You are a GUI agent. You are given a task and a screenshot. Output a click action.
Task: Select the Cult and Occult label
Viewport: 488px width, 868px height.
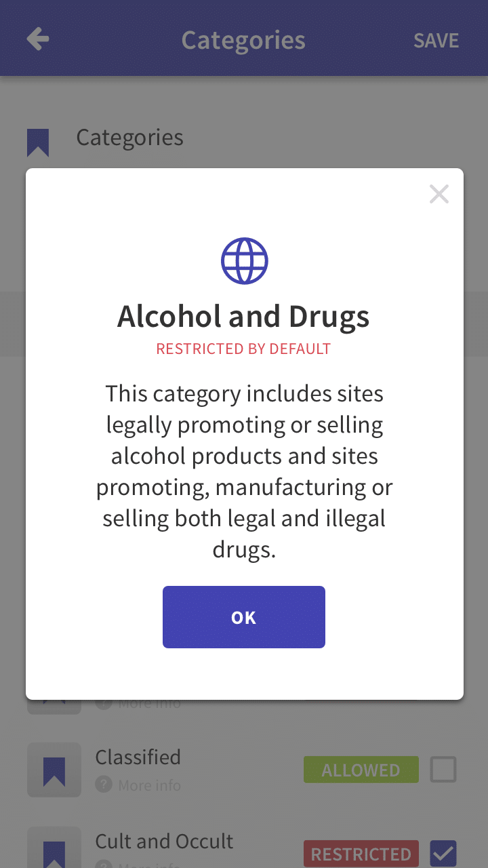pyautogui.click(x=164, y=841)
